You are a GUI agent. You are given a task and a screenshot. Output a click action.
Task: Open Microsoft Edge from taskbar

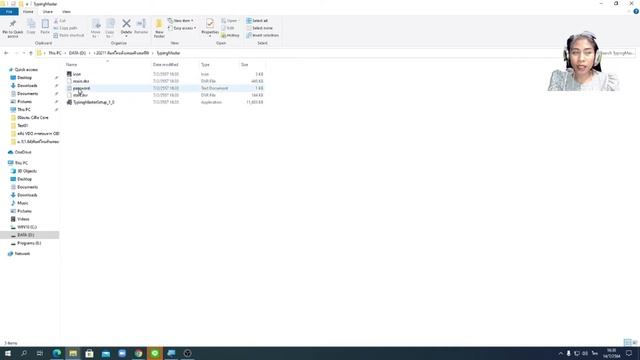[x=57, y=353]
